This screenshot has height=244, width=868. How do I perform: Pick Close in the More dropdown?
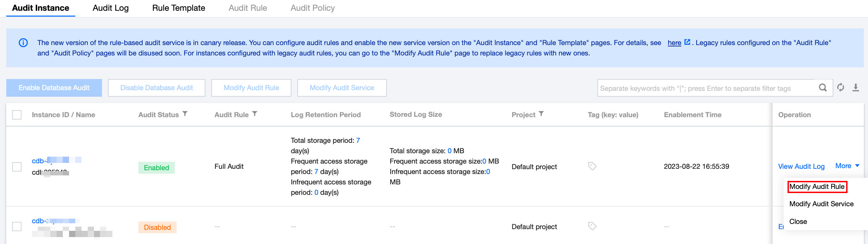[798, 221]
